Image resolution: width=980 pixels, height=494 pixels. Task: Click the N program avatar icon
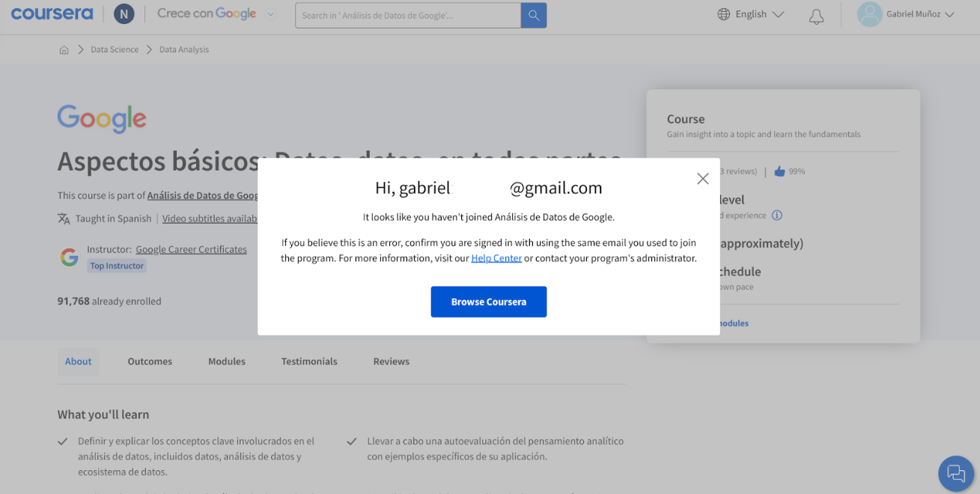coord(124,14)
